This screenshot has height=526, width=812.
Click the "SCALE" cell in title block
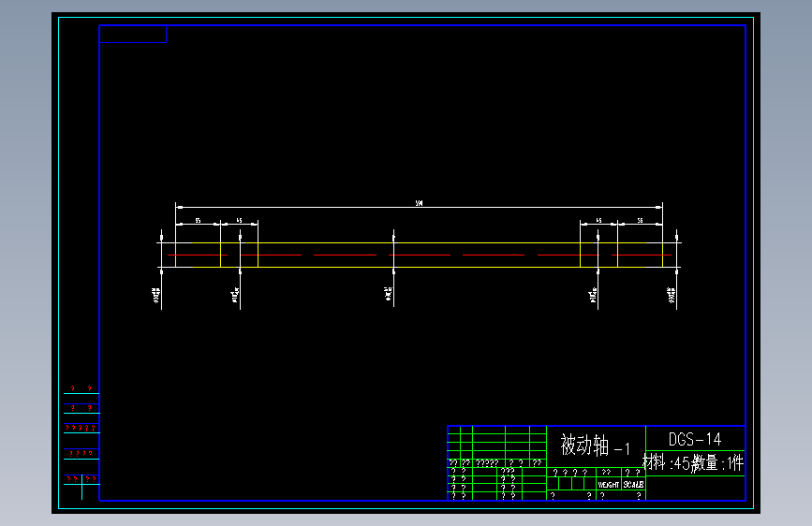click(633, 485)
